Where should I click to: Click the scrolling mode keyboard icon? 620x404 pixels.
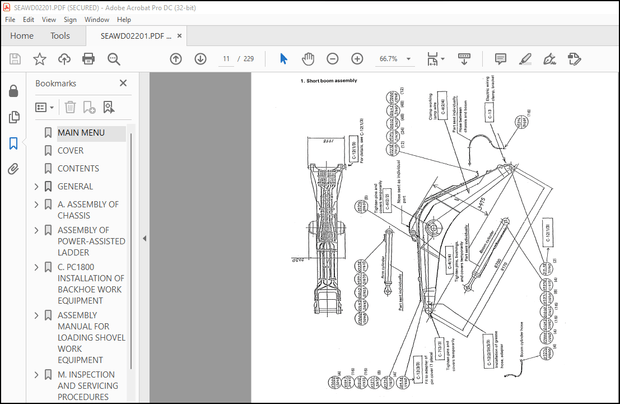coord(464,59)
